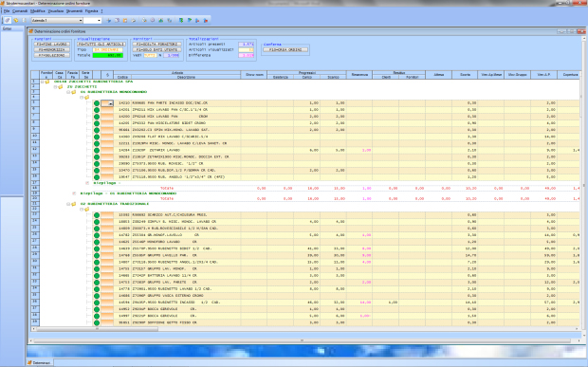Select Determinaz... tab at the bottom
The image size is (588, 367).
click(x=40, y=363)
